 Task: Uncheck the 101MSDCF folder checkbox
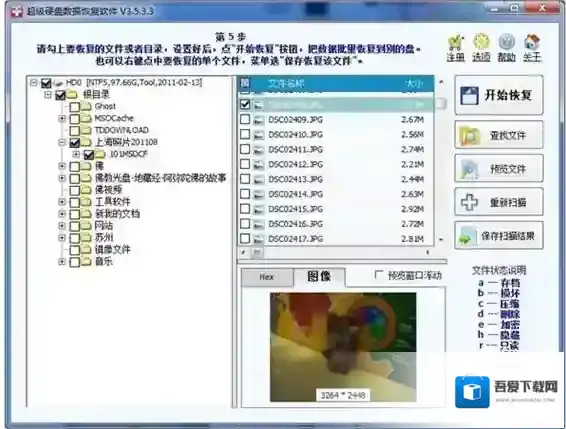[89, 155]
